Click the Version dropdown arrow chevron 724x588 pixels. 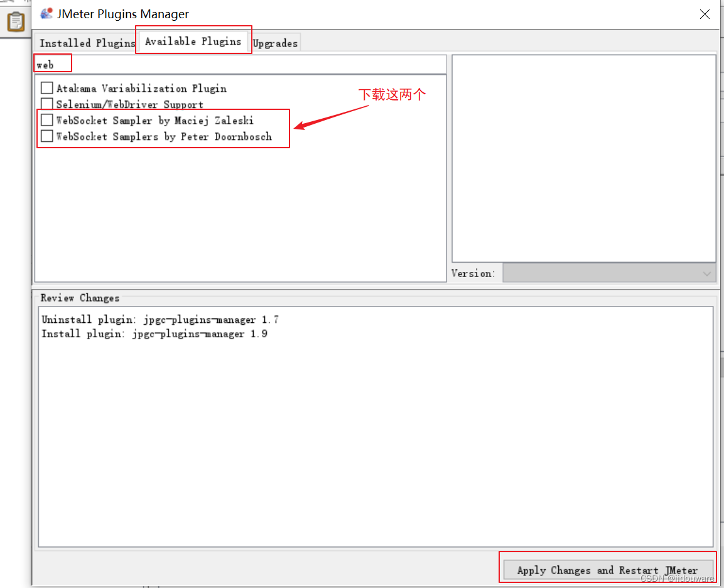pos(706,273)
